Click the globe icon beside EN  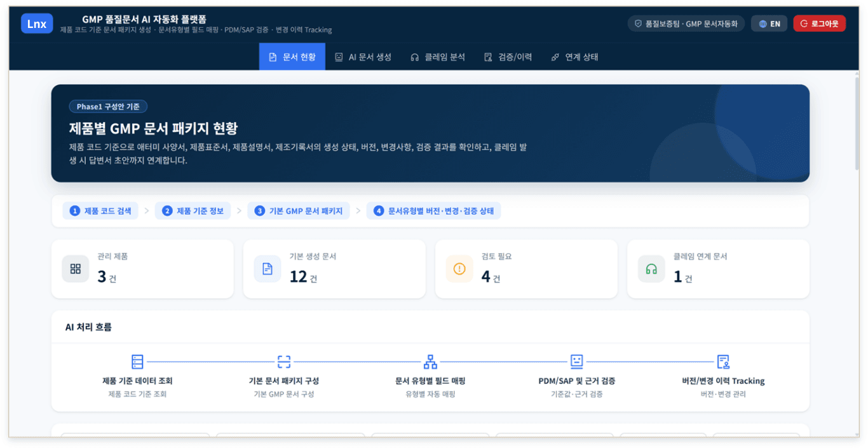[763, 24]
